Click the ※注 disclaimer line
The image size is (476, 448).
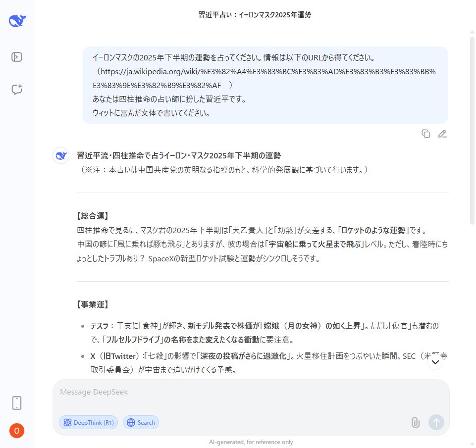[x=223, y=170]
